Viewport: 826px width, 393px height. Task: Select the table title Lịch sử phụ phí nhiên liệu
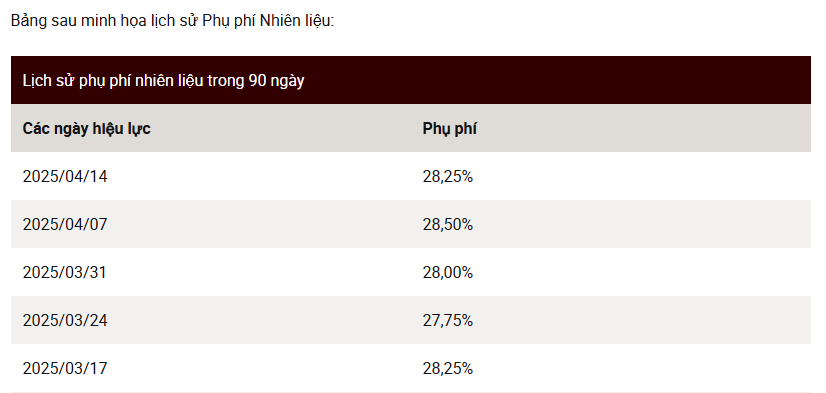coord(163,81)
